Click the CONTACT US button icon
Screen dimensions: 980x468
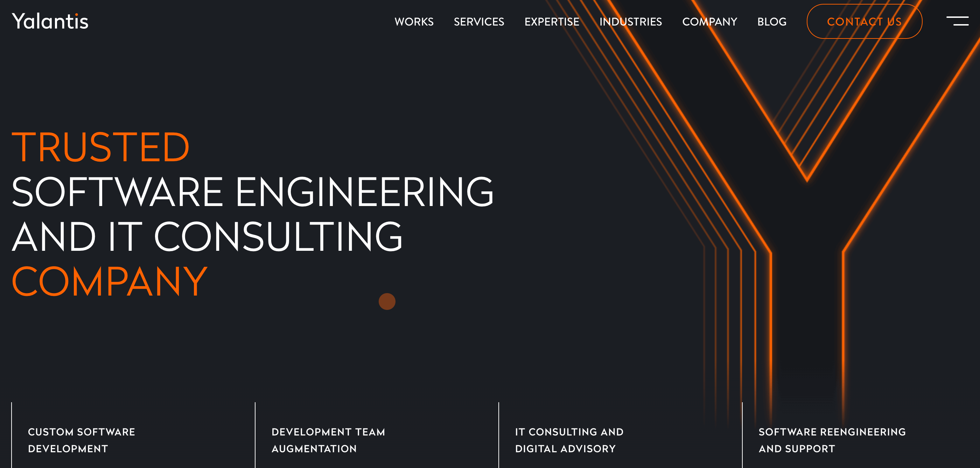864,21
